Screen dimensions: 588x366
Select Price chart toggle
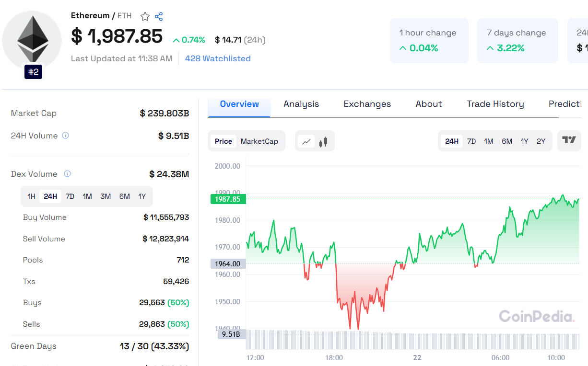tap(223, 141)
